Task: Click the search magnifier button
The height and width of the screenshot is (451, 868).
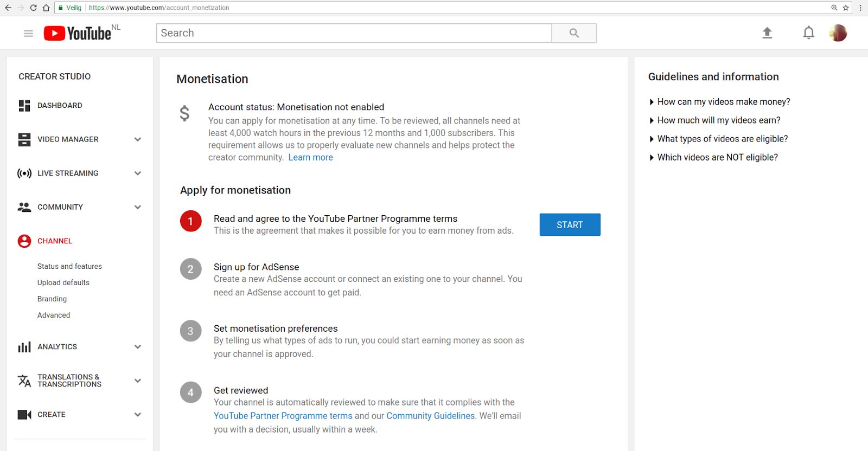Action: (574, 33)
